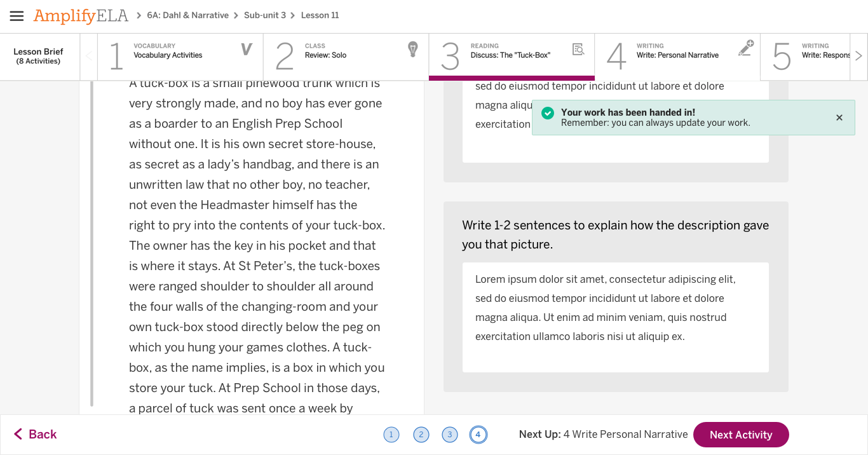Select Discuss: The "Tuck-Box" tab
This screenshot has width=868, height=455.
(x=512, y=57)
